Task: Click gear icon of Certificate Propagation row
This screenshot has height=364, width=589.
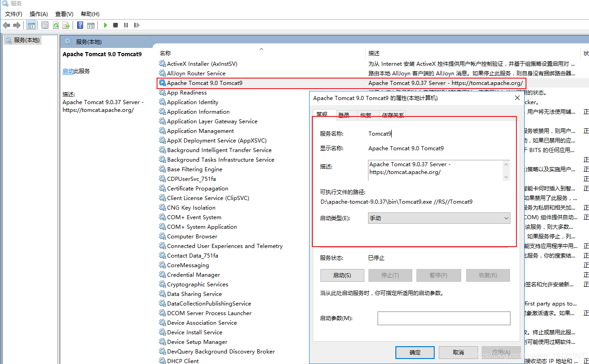Action: (x=163, y=188)
